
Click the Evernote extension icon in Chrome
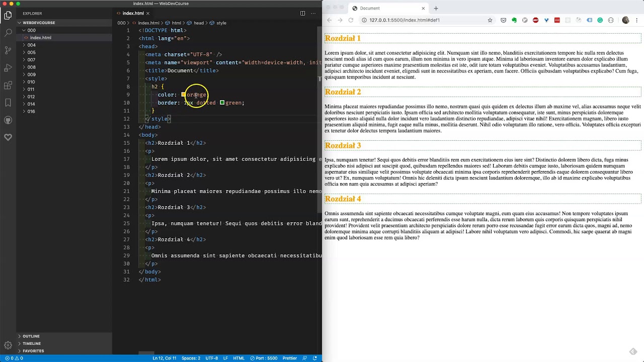tap(514, 20)
